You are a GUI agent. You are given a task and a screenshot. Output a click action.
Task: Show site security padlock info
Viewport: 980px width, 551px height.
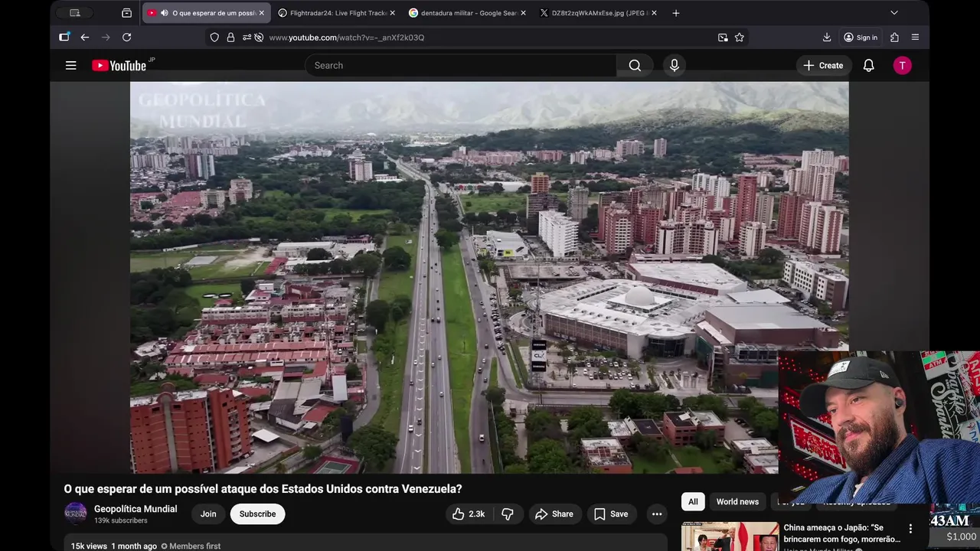(230, 37)
